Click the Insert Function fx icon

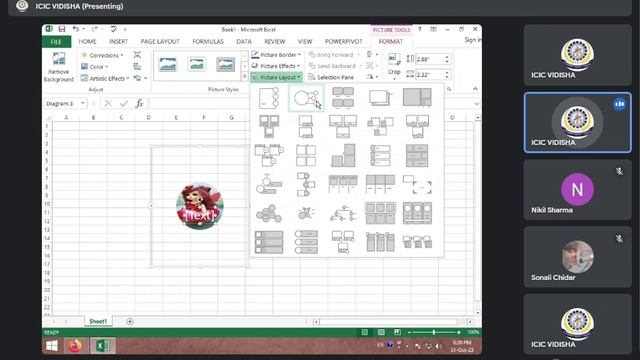(139, 104)
